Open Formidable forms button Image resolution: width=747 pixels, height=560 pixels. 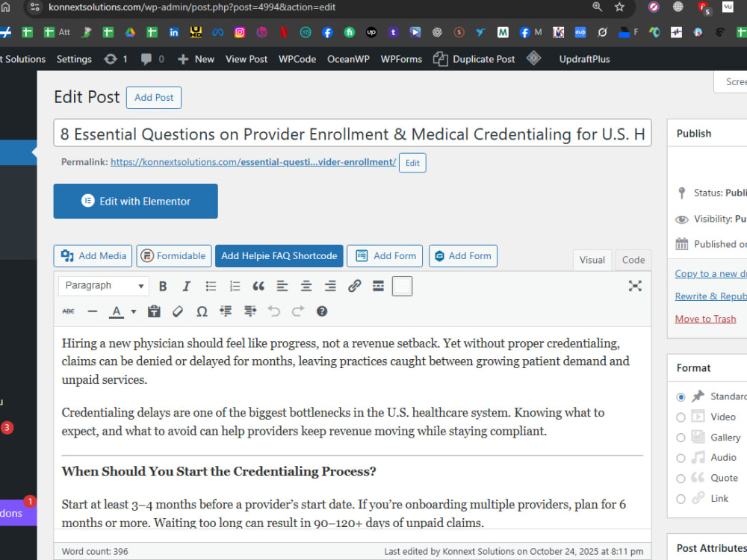coord(174,256)
